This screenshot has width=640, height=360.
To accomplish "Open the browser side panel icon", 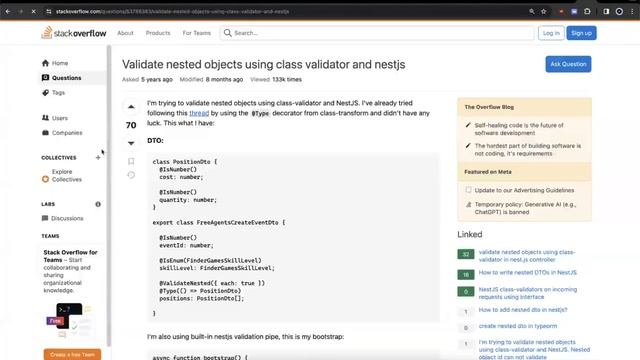I will 606,11.
